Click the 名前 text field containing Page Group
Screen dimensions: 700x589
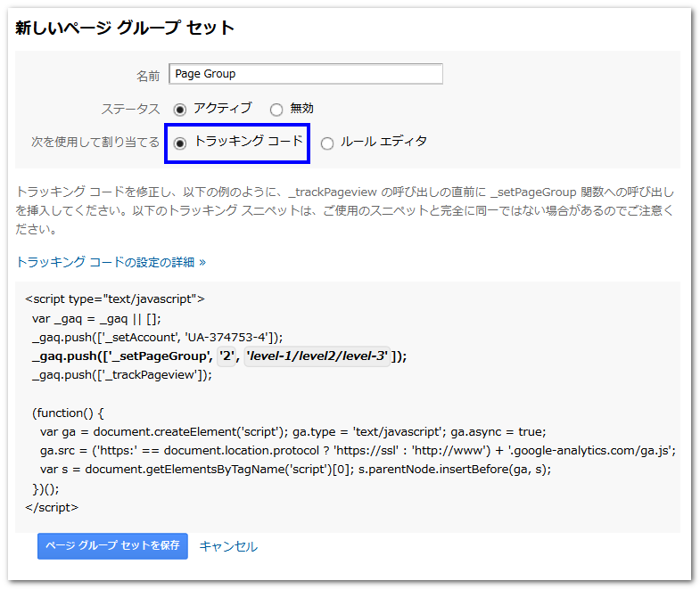tap(305, 74)
